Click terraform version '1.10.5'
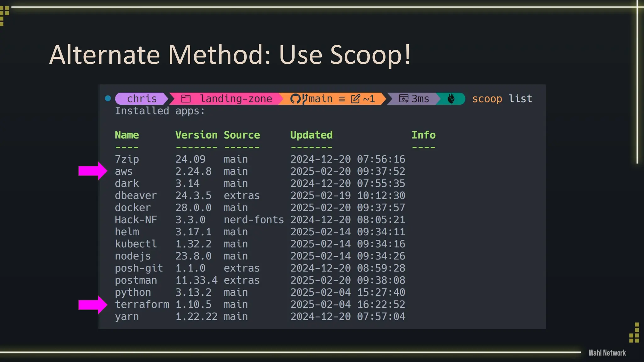Screen dimensions: 644x362 click(193, 304)
